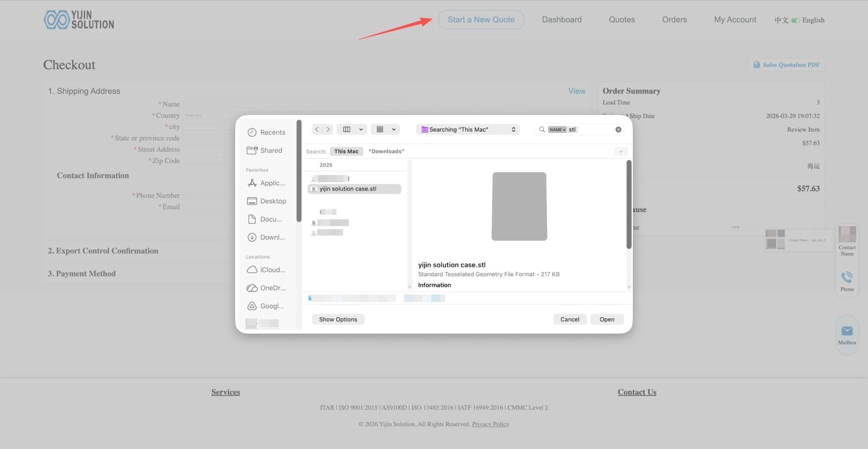Viewport: 868px width, 449px height.
Task: Click the back navigation arrow in file dialog
Action: coord(317,129)
